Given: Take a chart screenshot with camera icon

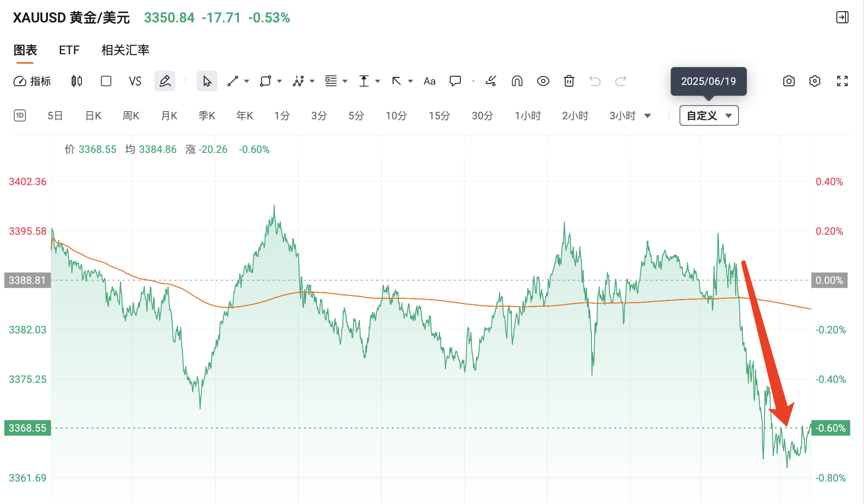Looking at the screenshot, I should [789, 81].
